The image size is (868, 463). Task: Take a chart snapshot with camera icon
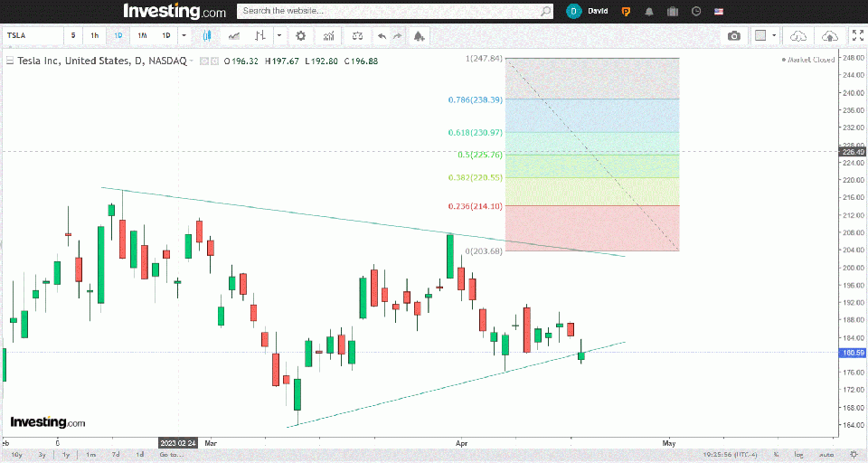pos(734,36)
